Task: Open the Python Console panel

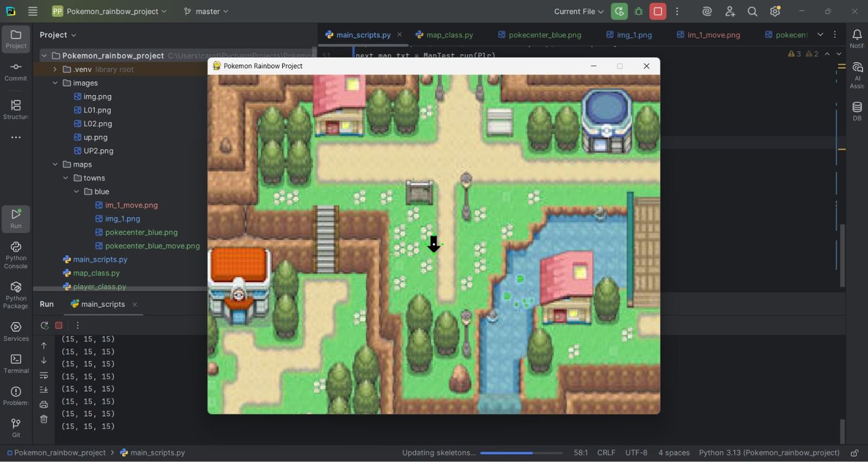Action: (15, 255)
